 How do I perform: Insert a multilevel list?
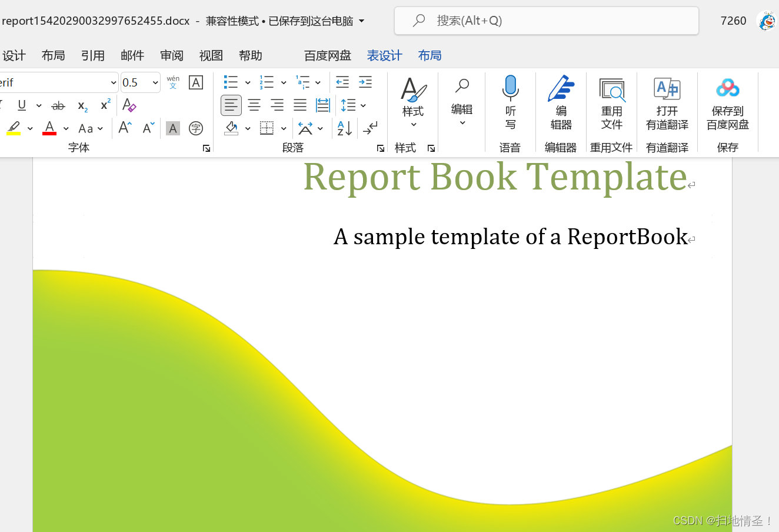coord(302,82)
